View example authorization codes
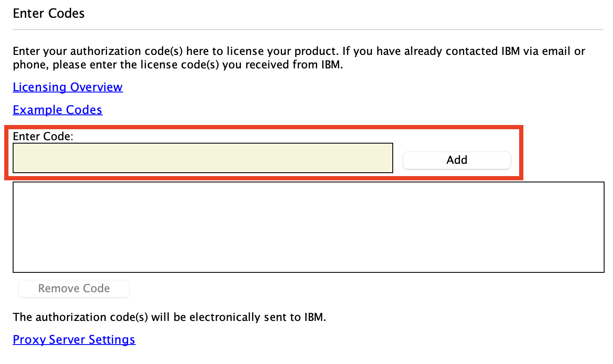613x364 pixels. 57,110
